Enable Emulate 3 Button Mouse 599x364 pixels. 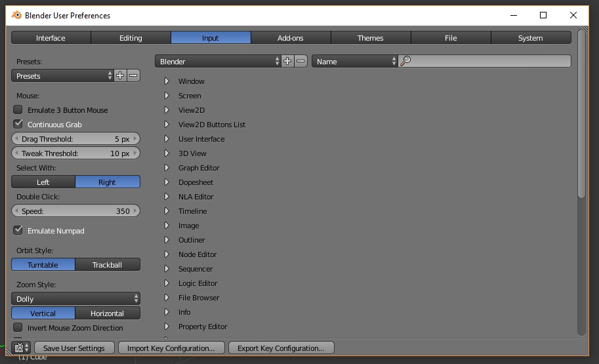tap(18, 110)
